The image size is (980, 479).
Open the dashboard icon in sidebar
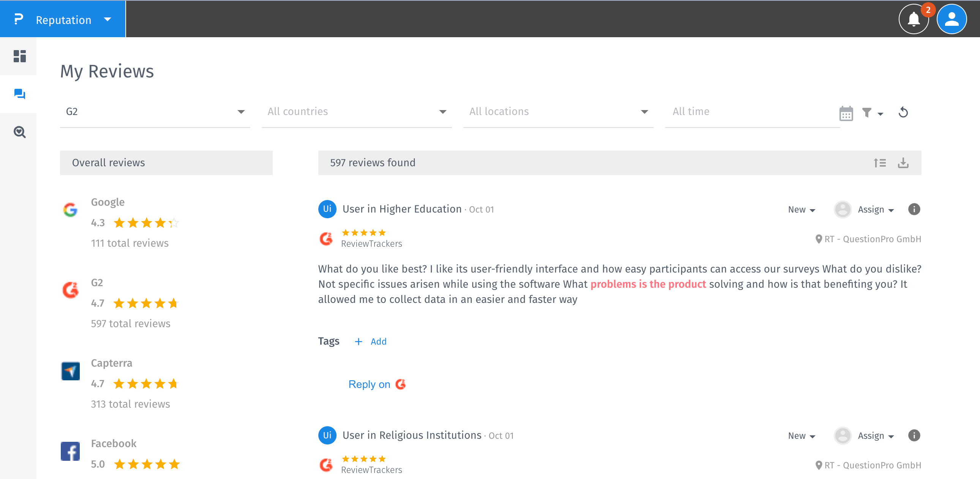pyautogui.click(x=19, y=56)
